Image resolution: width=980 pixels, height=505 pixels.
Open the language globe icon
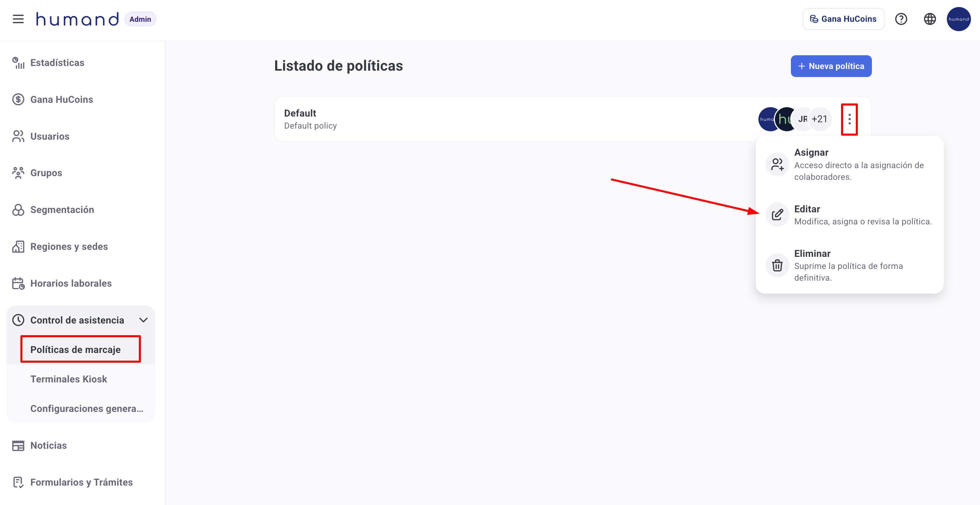coord(930,19)
